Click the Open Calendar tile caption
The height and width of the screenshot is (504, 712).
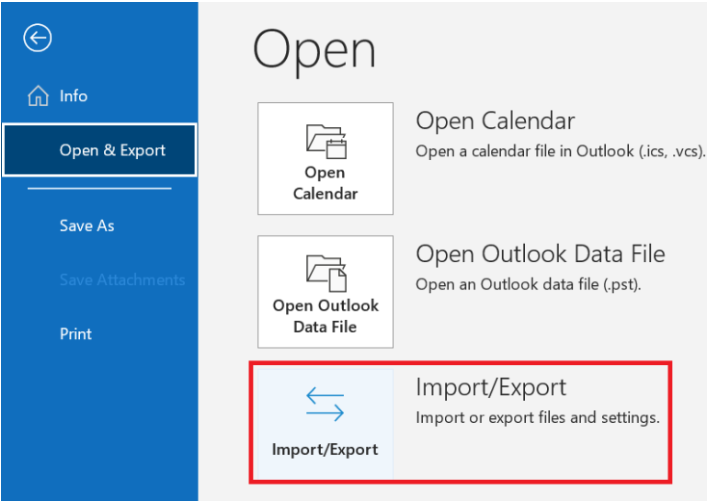[x=326, y=183]
